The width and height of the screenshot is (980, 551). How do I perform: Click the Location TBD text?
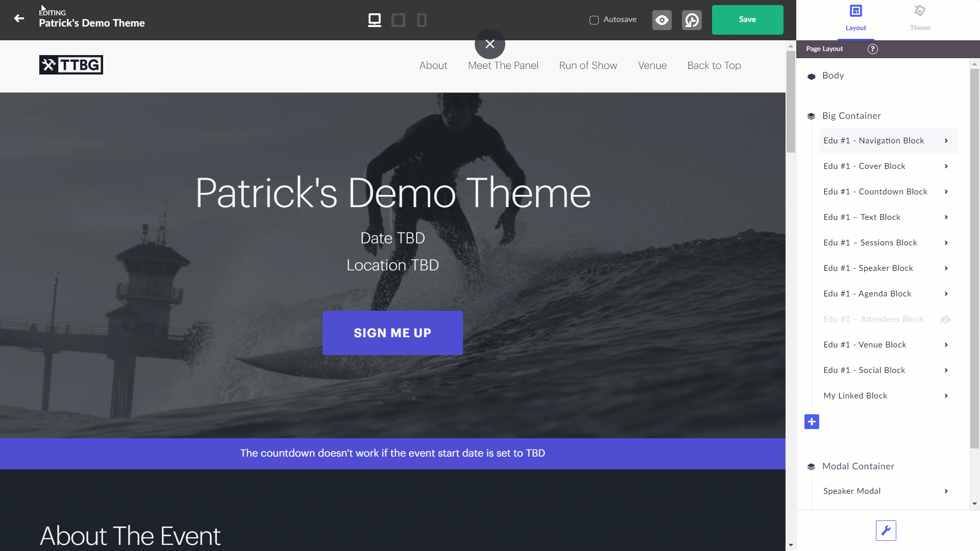coord(393,265)
